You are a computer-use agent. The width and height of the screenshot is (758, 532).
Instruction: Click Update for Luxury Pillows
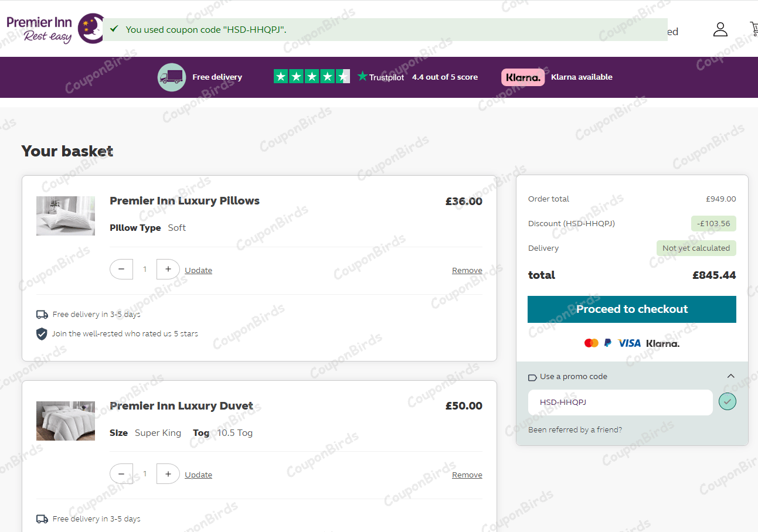[x=198, y=270]
